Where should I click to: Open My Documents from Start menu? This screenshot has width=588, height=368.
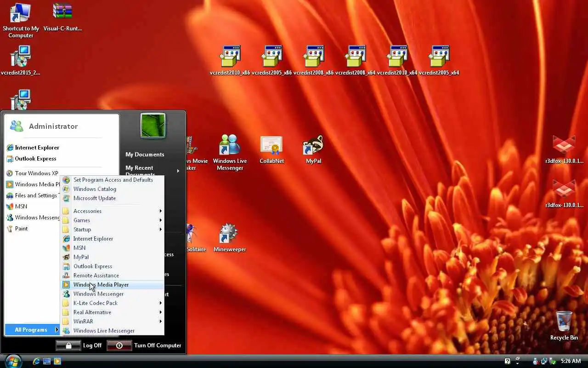145,155
